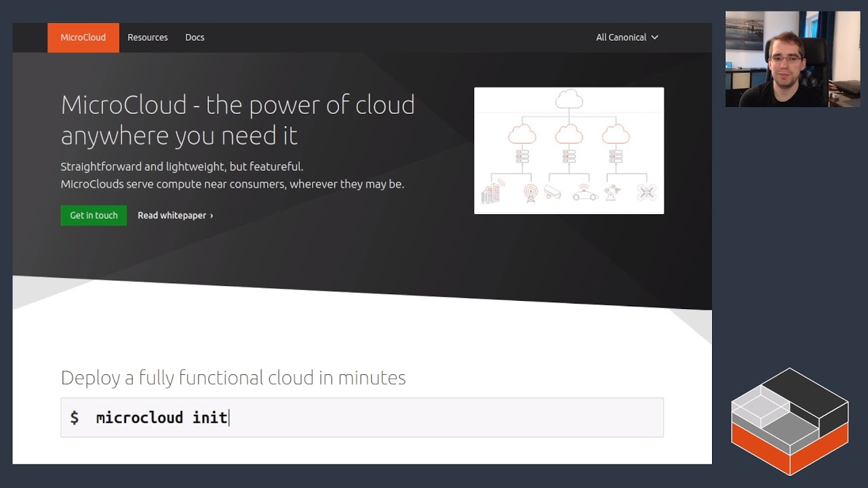Screen dimensions: 868x488
Task: Click the LXD stacked-box logo
Action: click(x=789, y=421)
